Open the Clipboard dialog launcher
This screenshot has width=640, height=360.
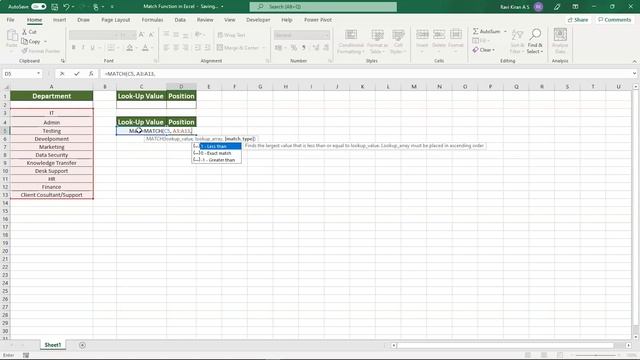click(63, 61)
